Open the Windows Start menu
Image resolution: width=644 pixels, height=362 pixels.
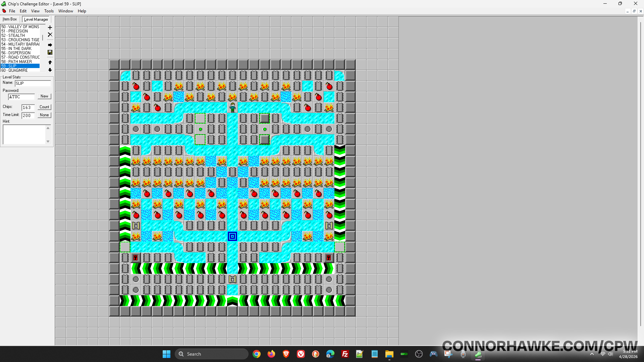[166, 354]
